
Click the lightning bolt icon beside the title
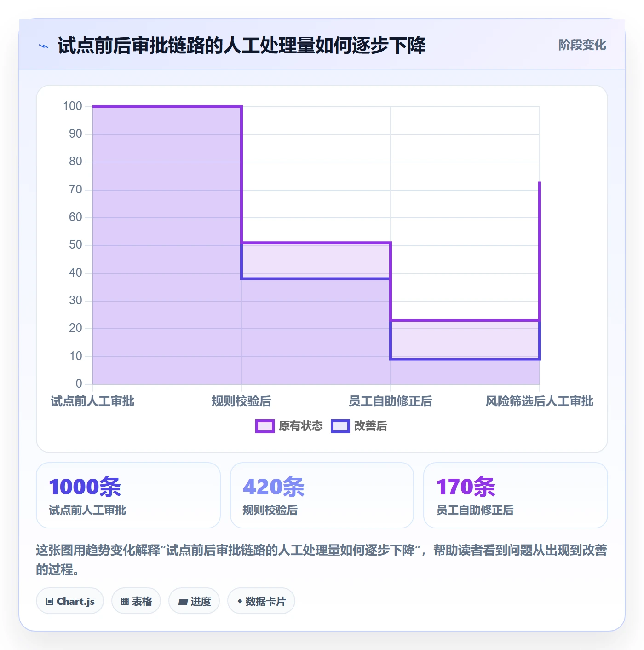click(44, 46)
